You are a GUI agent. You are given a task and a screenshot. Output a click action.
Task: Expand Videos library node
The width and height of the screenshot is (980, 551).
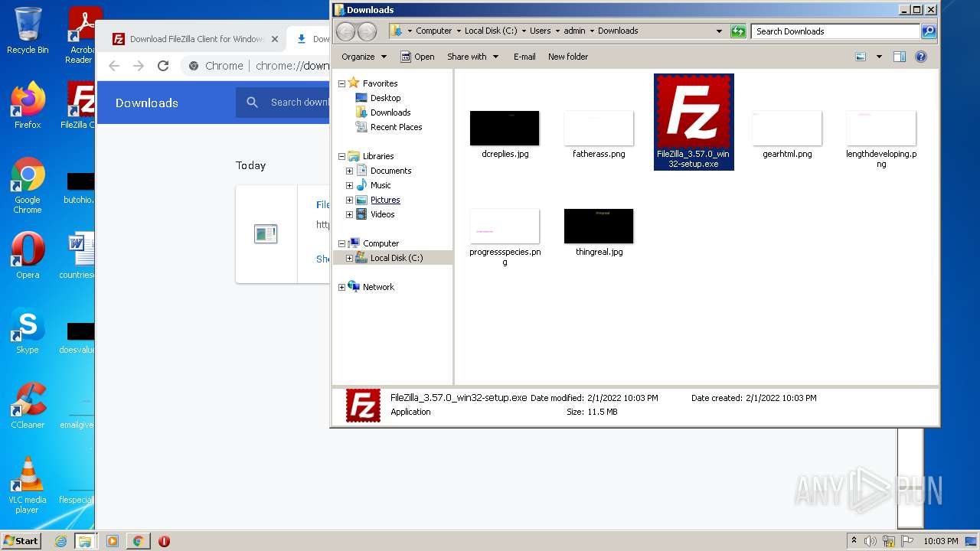click(350, 214)
